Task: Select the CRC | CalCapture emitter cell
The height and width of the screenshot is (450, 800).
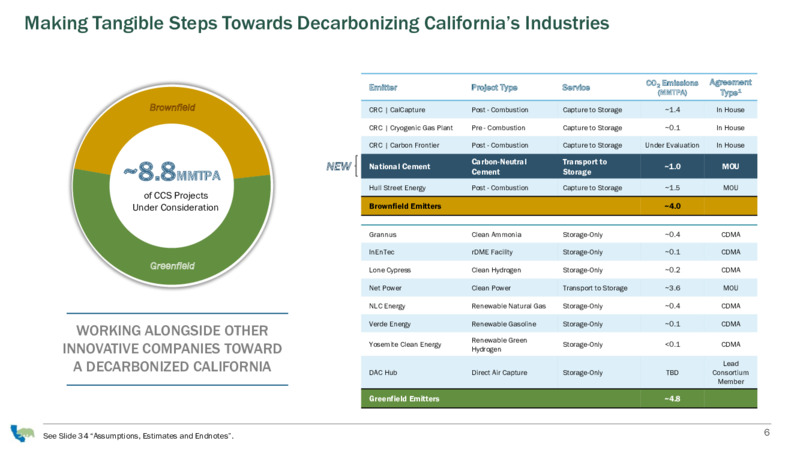Action: 396,110
